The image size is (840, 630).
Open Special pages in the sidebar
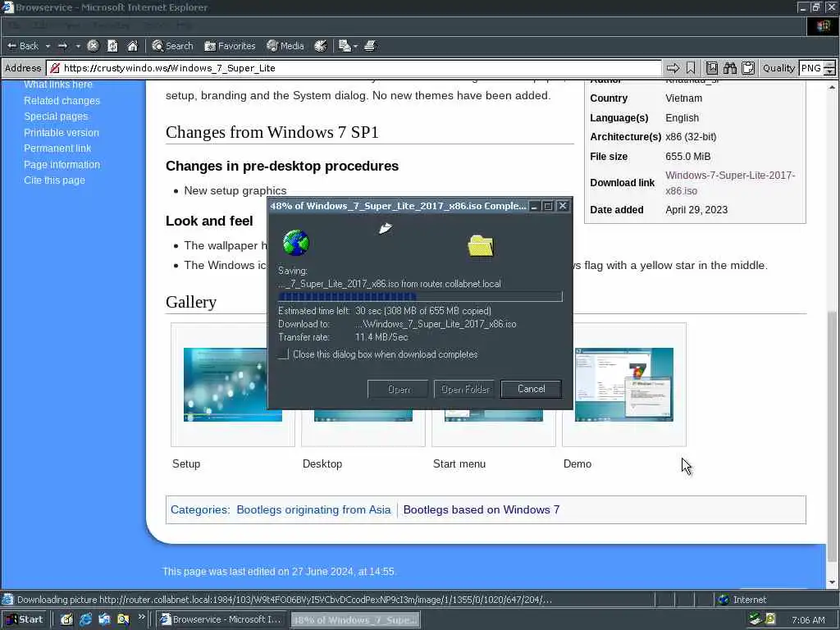[x=56, y=116]
